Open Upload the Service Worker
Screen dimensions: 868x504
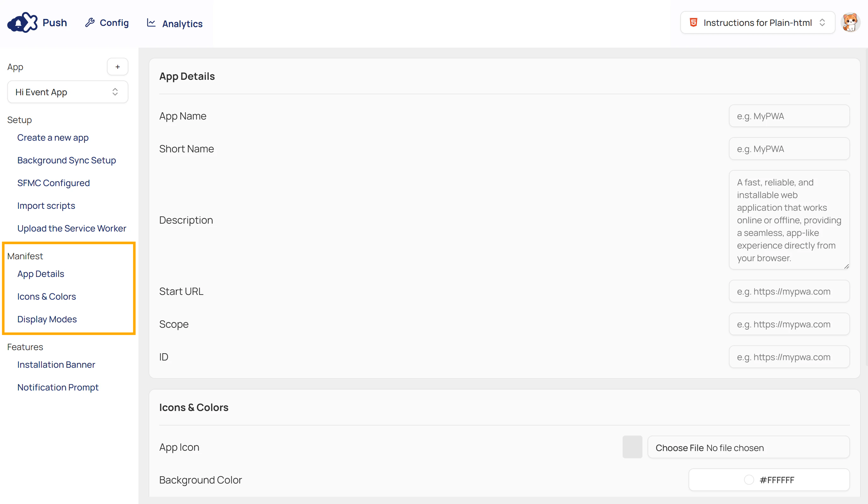[x=72, y=228]
